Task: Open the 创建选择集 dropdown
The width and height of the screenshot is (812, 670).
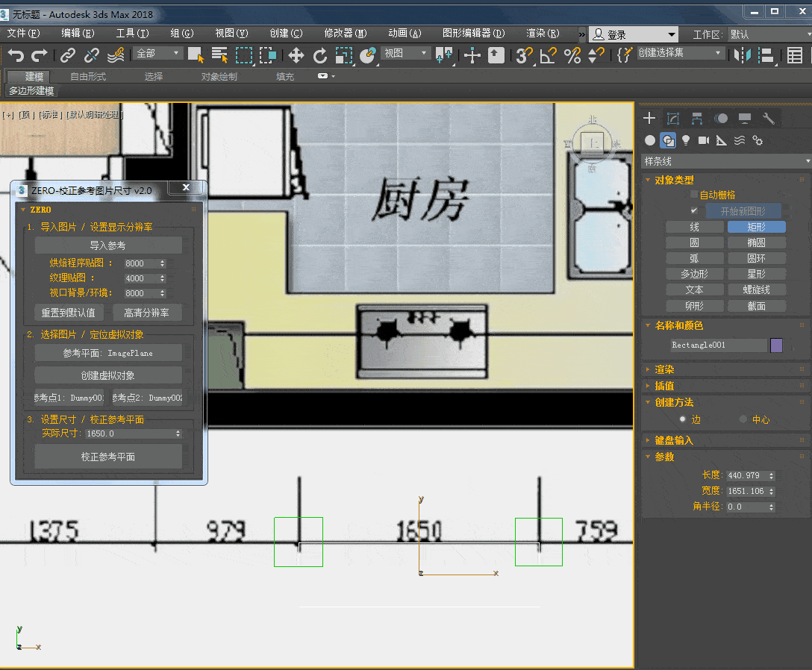Action: pyautogui.click(x=679, y=53)
